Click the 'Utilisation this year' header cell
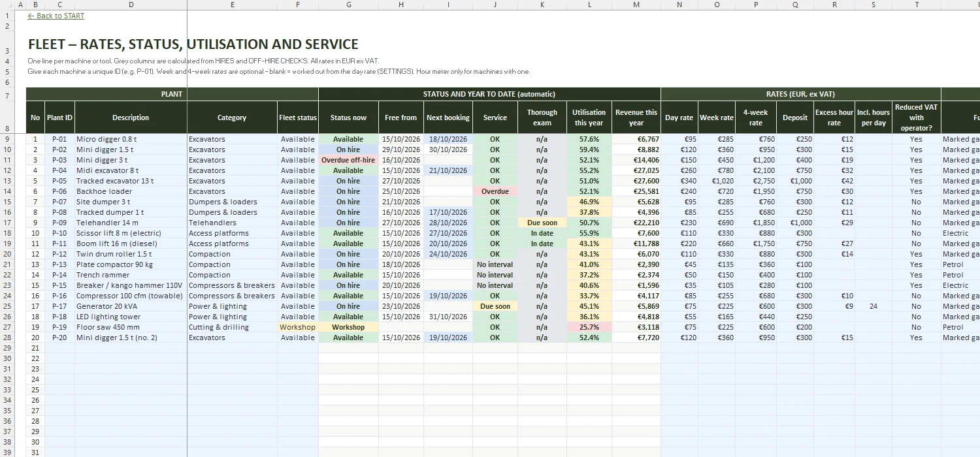Screen dimensions: 980x457 click(x=589, y=118)
